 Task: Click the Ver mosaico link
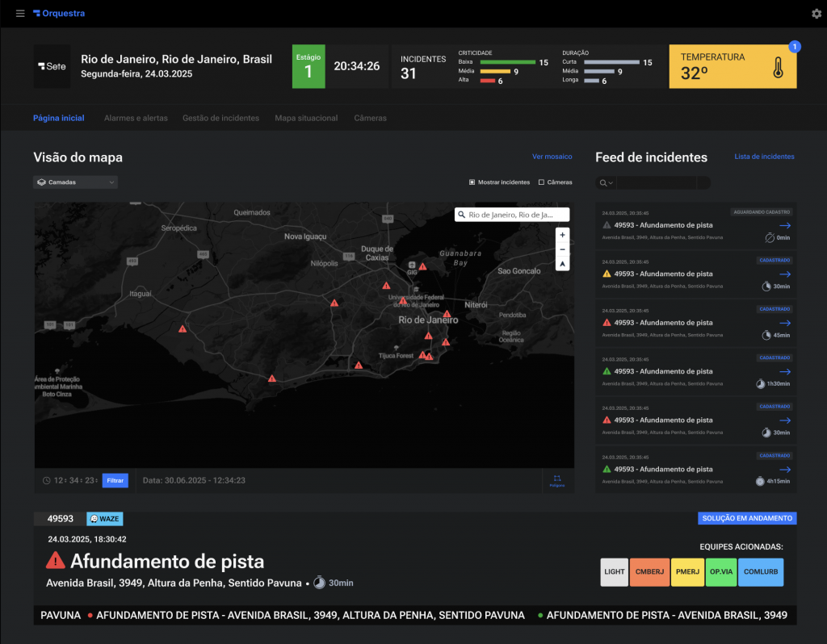(x=552, y=157)
